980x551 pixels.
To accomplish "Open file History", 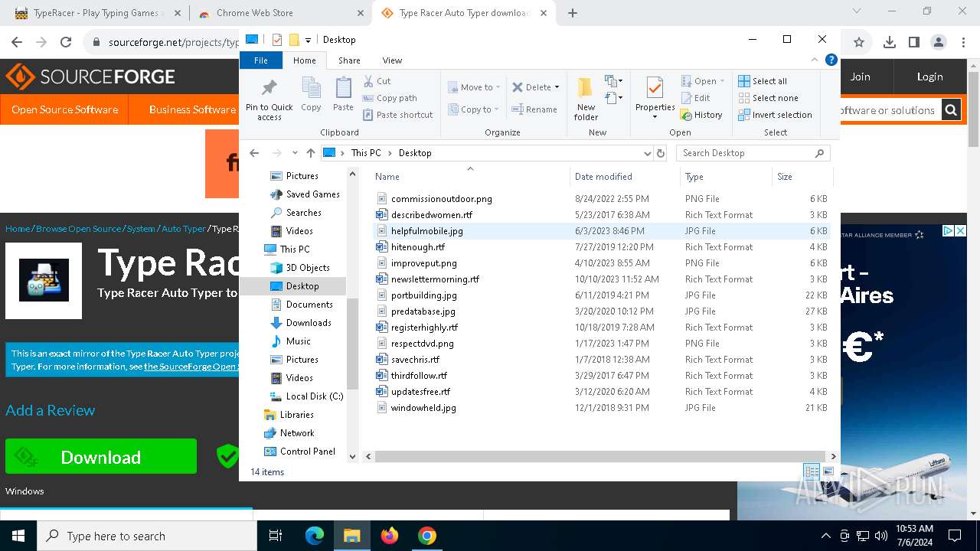I will pos(701,115).
